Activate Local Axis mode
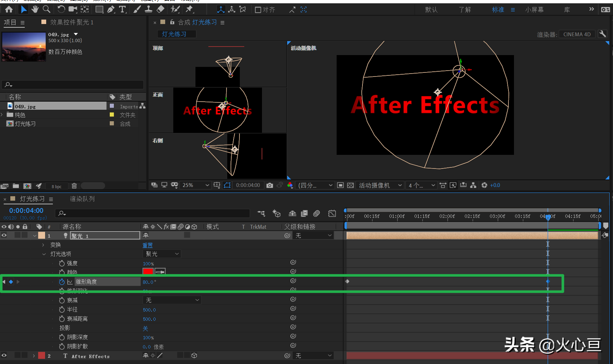This screenshot has height=364, width=613. point(221,10)
